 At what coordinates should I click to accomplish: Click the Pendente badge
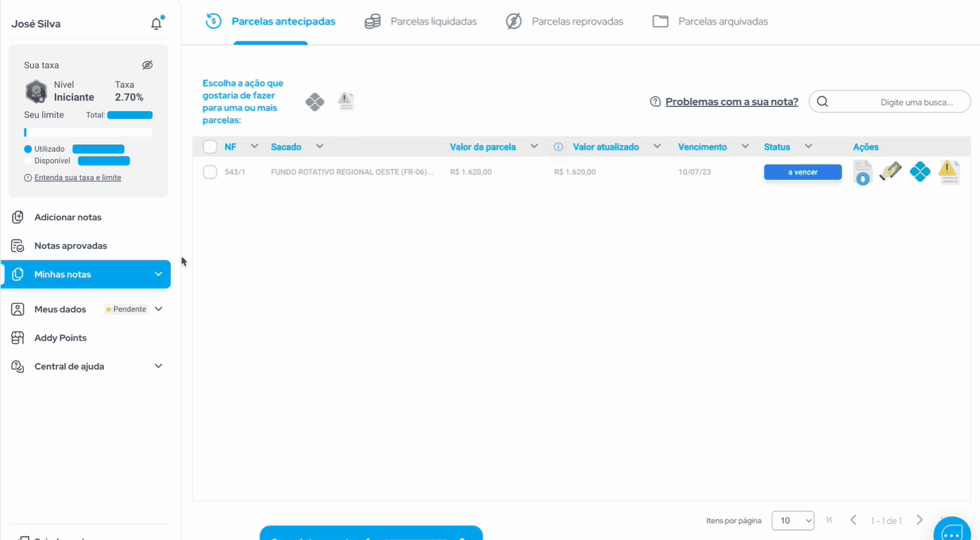click(x=126, y=309)
